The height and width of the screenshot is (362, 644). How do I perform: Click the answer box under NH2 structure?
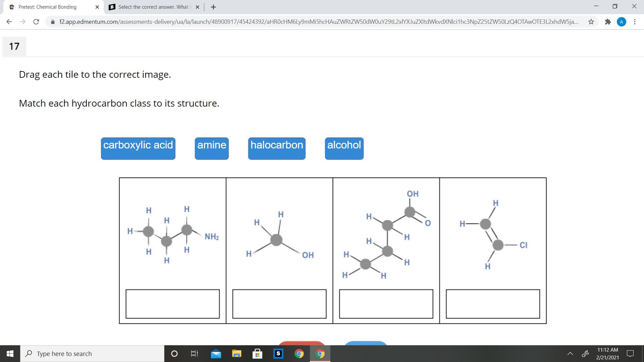[172, 304]
